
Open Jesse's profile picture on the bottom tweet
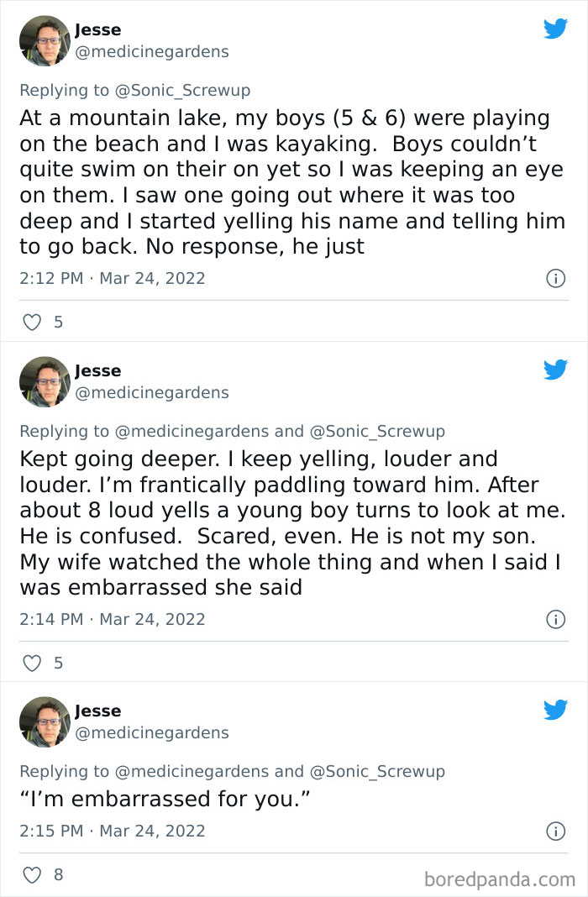click(44, 721)
